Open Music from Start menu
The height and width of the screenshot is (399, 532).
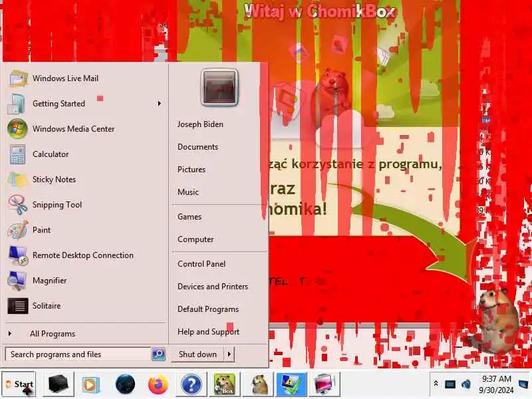[x=188, y=192]
